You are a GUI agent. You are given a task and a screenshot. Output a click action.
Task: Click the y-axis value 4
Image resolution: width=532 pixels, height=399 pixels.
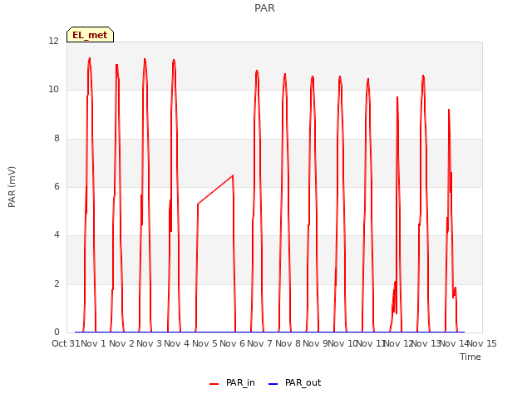pyautogui.click(x=57, y=234)
